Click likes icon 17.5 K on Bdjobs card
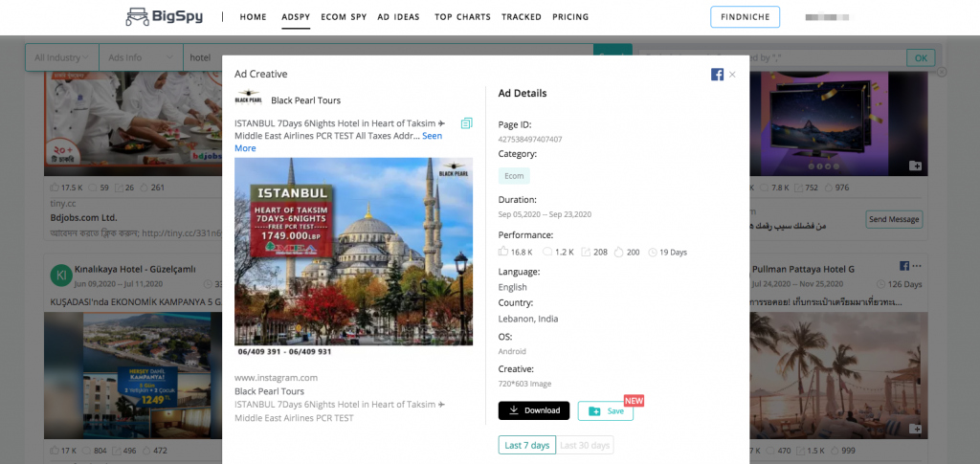Viewport: 980px width, 464px height. click(x=55, y=188)
